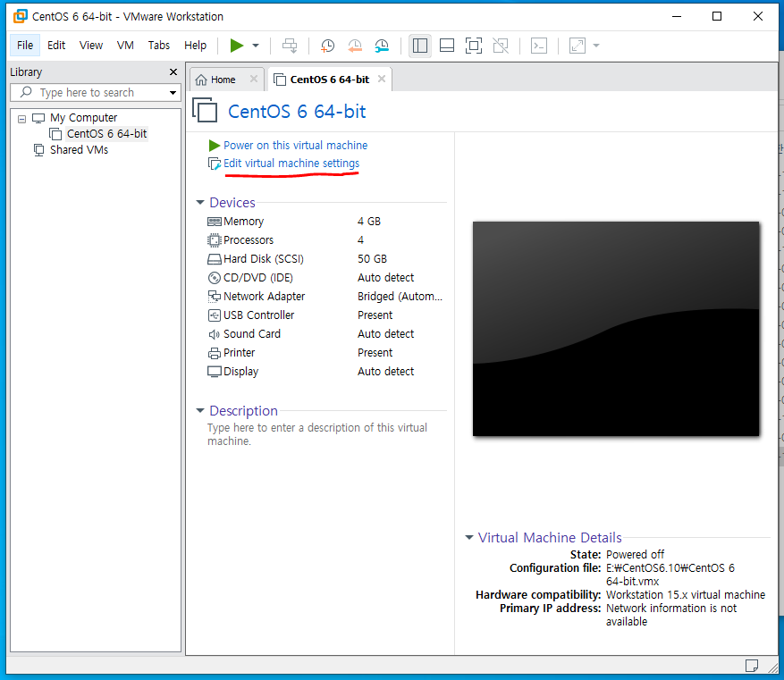Click the Printer device icon
Viewport: 784px width, 680px height.
tap(214, 353)
